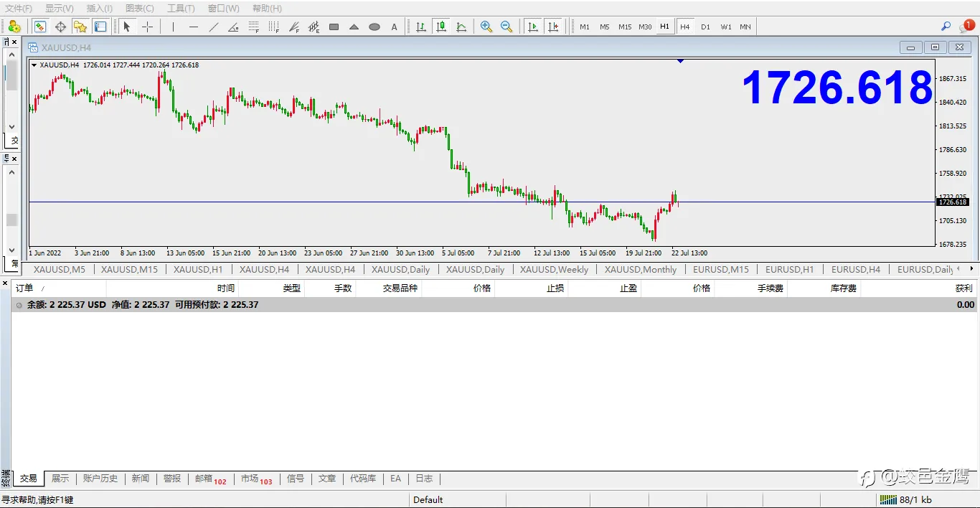Toggle the Navigator folder-star icon
Image resolution: width=980 pixels, height=508 pixels.
tap(80, 27)
